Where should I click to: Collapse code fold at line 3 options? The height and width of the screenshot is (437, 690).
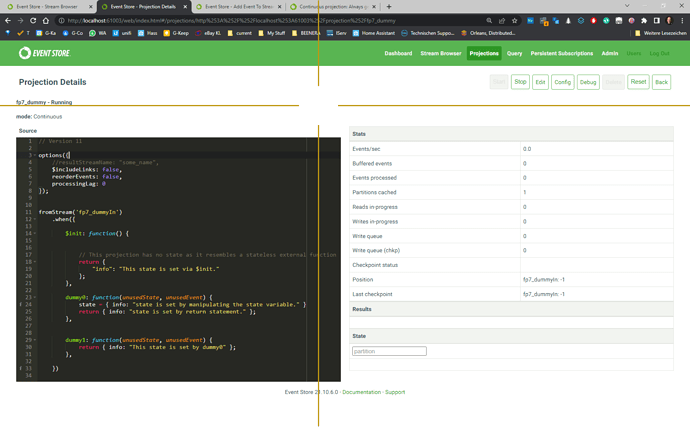(35, 155)
